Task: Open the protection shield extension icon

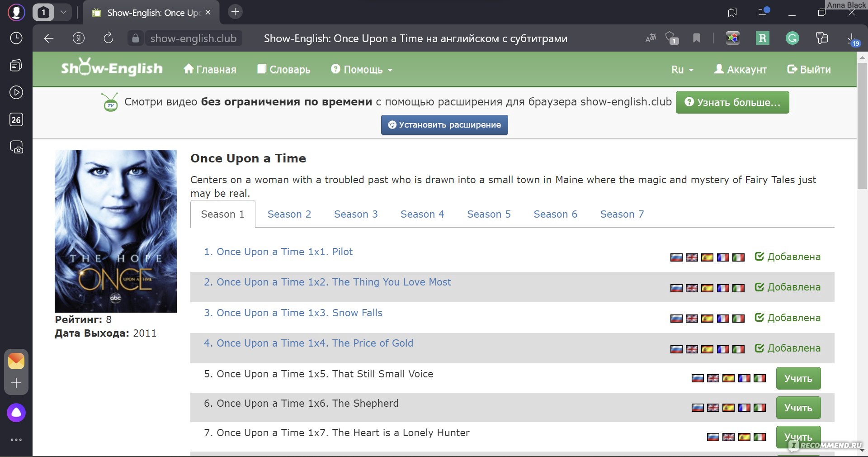Action: (x=672, y=38)
